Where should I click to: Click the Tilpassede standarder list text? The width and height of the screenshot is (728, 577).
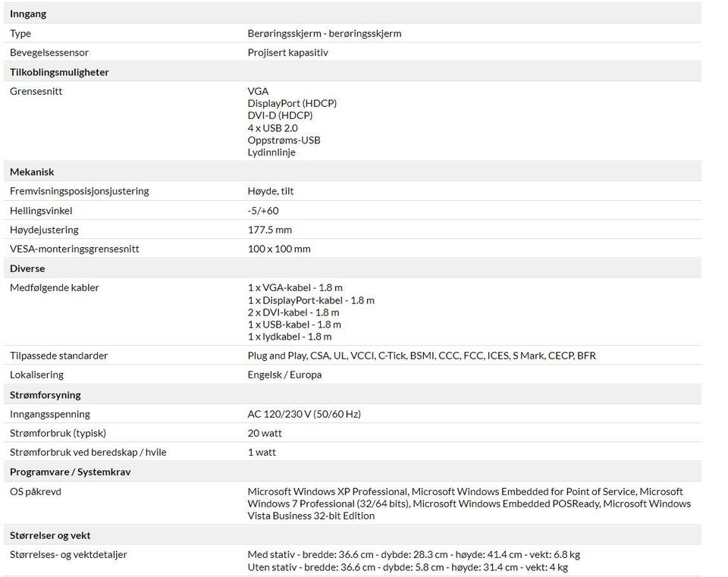point(421,356)
